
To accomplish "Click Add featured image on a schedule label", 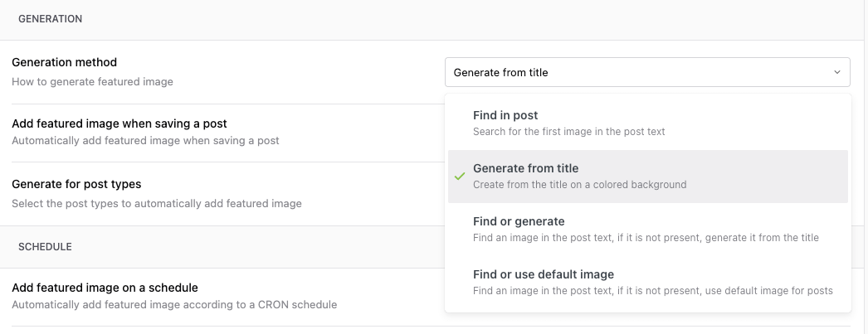I will pos(105,288).
